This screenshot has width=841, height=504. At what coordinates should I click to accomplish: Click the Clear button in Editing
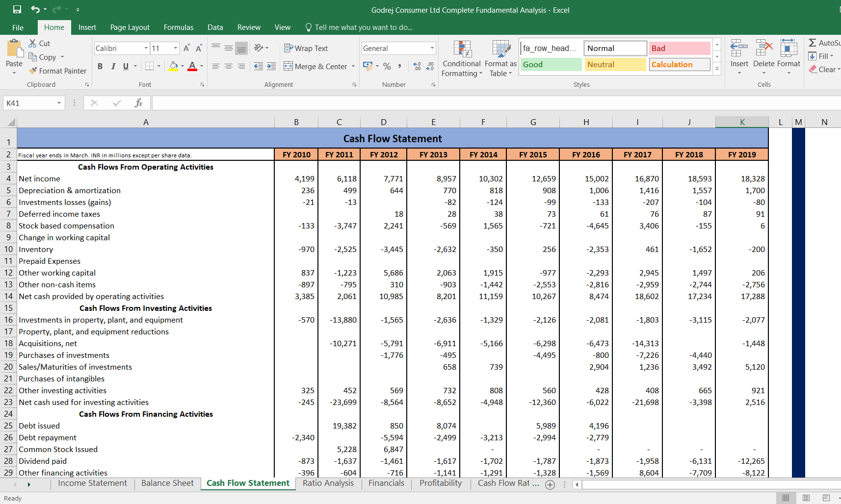pos(824,69)
